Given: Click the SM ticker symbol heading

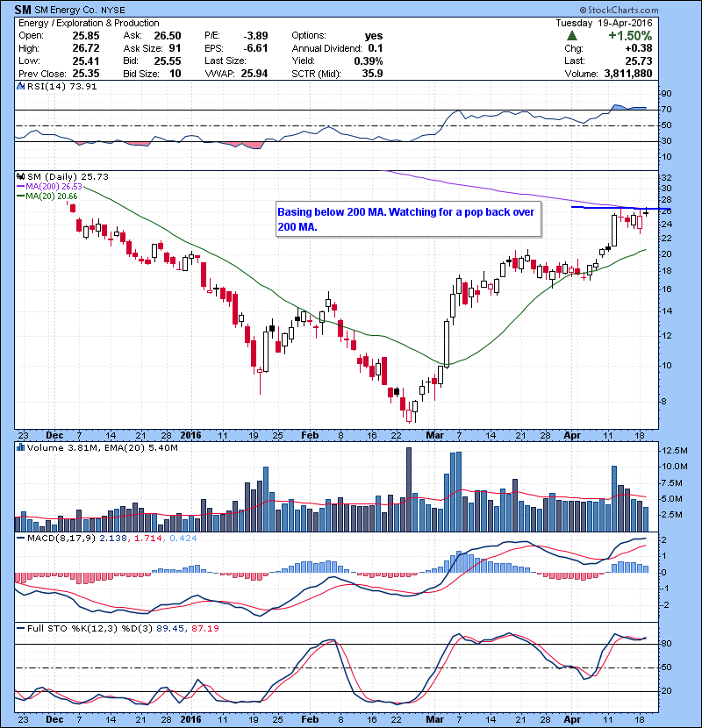Looking at the screenshot, I should click(x=23, y=10).
